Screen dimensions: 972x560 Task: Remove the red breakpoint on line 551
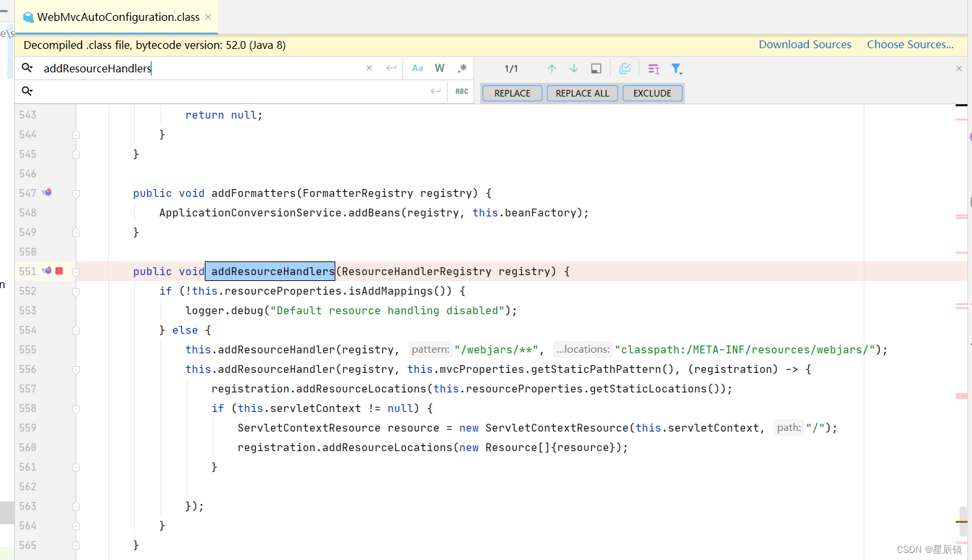(x=59, y=271)
